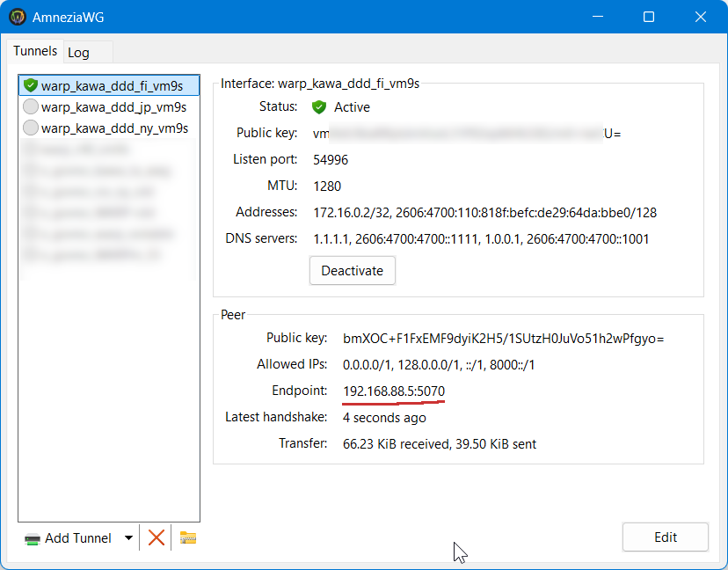
Task: Click the red X remove tunnel icon
Action: click(157, 537)
